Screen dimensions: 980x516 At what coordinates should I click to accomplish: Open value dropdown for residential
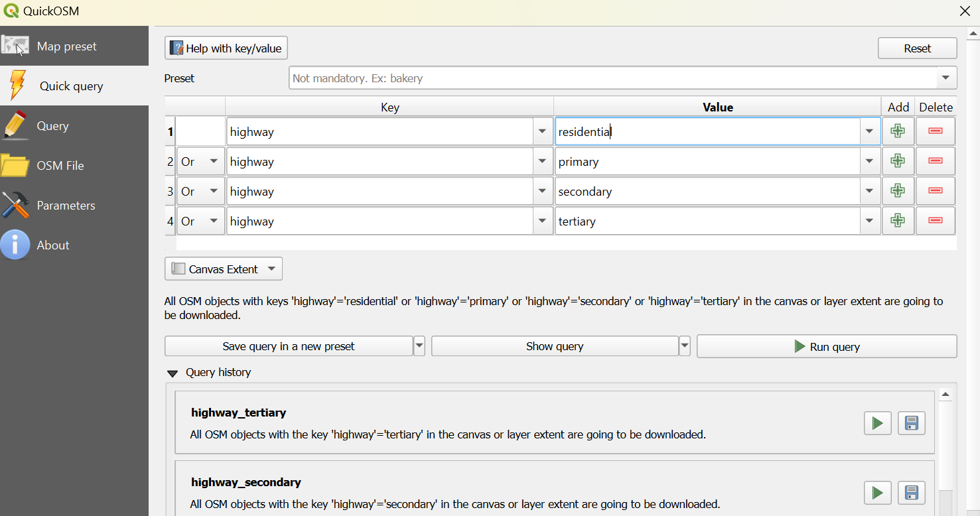pos(870,132)
